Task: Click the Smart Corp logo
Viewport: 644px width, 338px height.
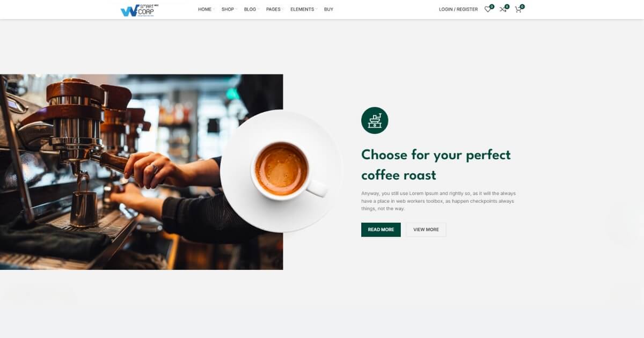Action: 137,10
